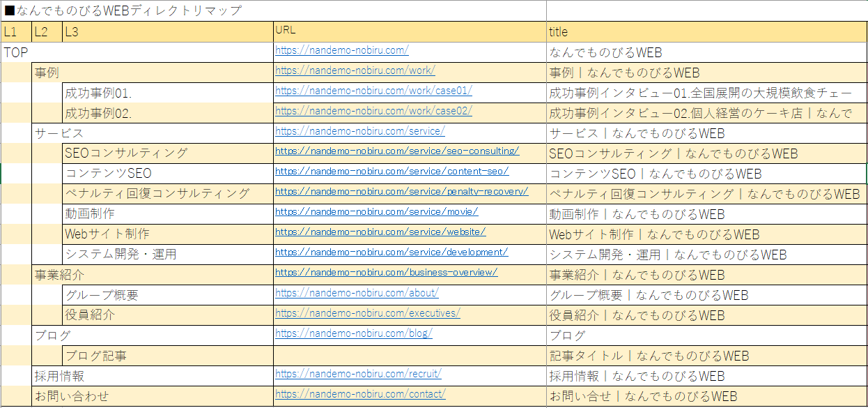Select title cell グループ概要 | なんでものびるWEB
Screen dimensions: 868x408
[x=707, y=295]
